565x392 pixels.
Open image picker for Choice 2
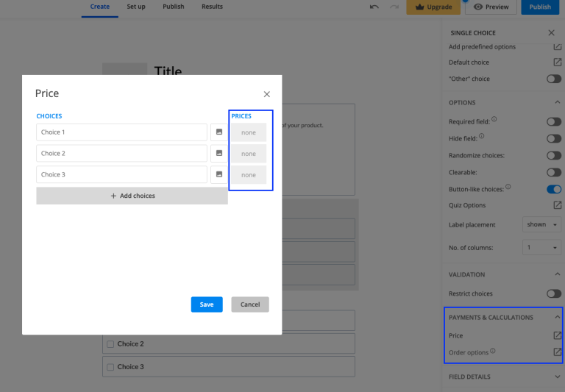coord(219,154)
